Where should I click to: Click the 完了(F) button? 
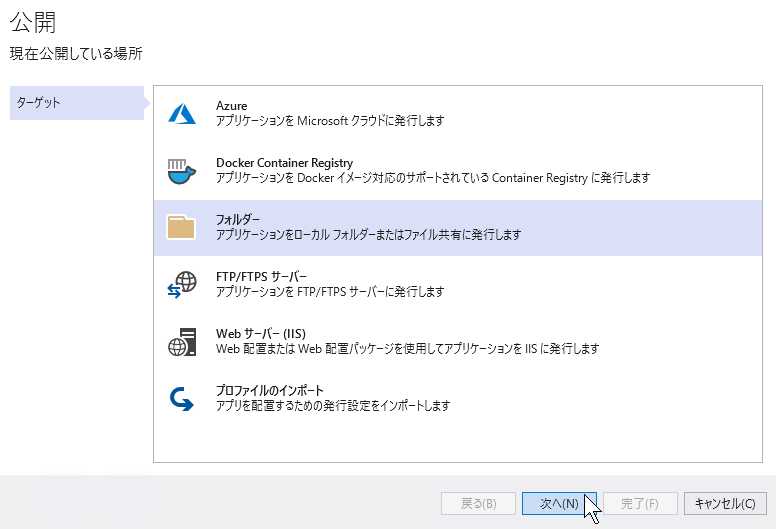click(640, 504)
